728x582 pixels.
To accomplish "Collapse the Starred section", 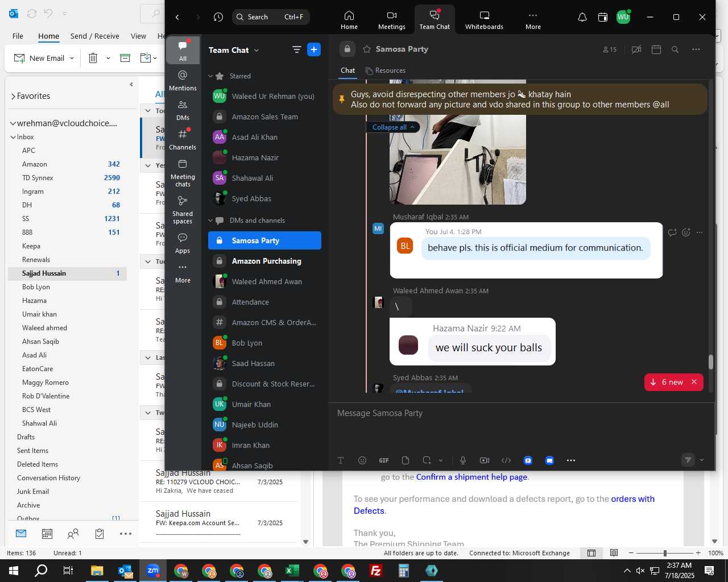I will coord(210,76).
